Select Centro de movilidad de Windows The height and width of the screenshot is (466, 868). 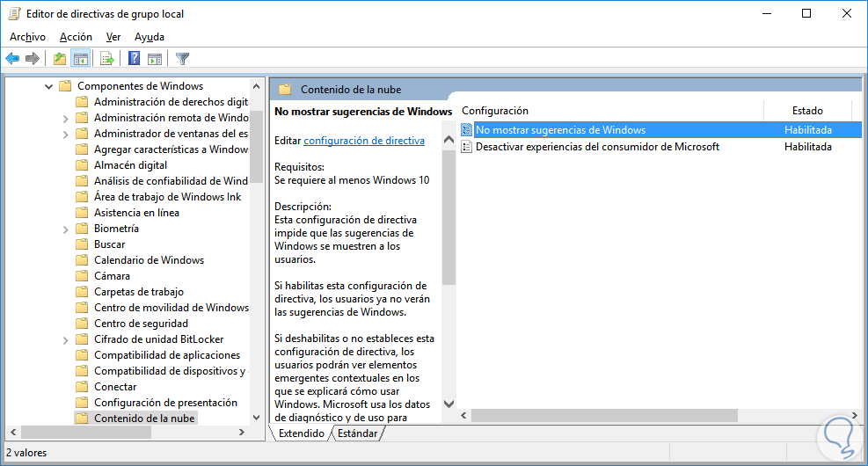pos(171,308)
